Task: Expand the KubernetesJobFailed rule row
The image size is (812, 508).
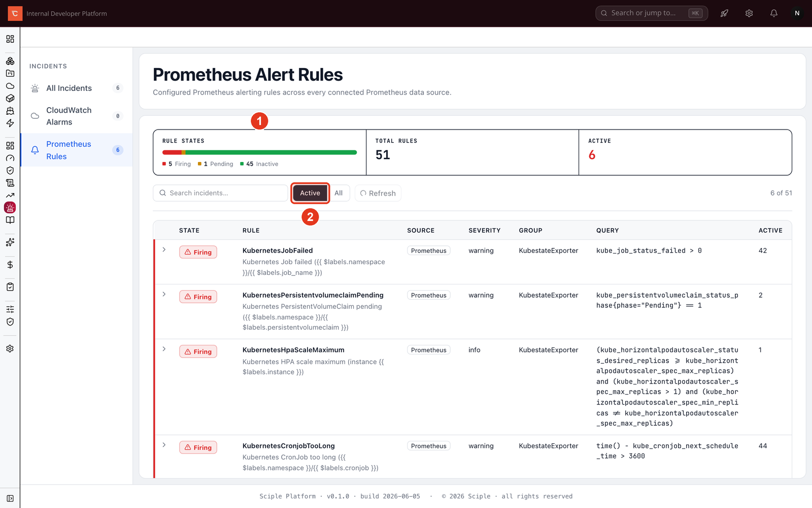Action: click(164, 249)
